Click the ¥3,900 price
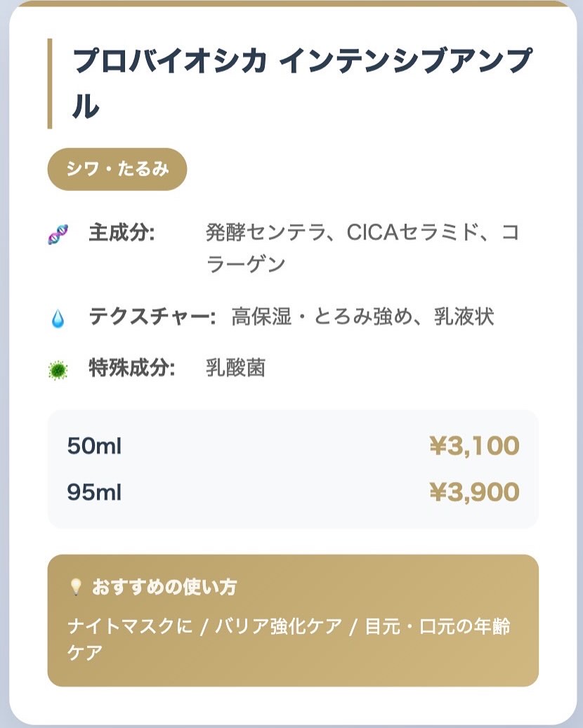583x728 pixels. [x=474, y=492]
